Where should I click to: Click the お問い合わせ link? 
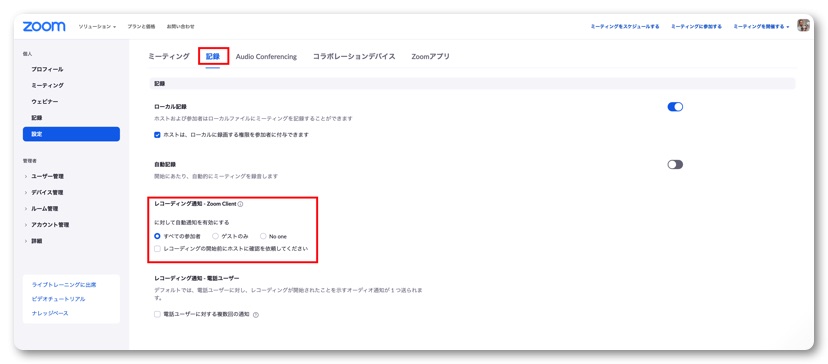[x=180, y=26]
